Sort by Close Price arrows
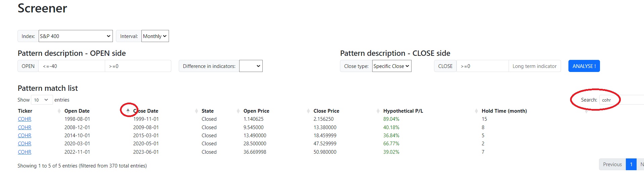644x185 pixels. tap(378, 111)
